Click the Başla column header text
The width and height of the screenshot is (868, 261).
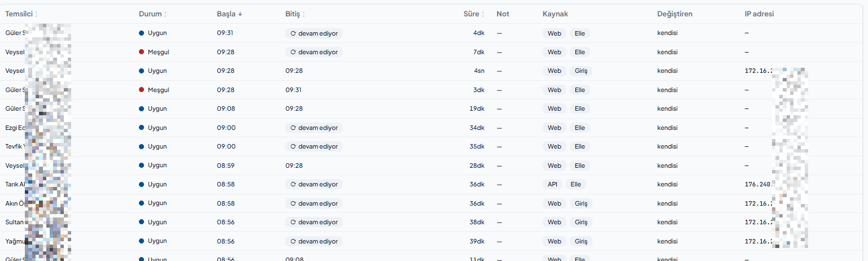[226, 14]
